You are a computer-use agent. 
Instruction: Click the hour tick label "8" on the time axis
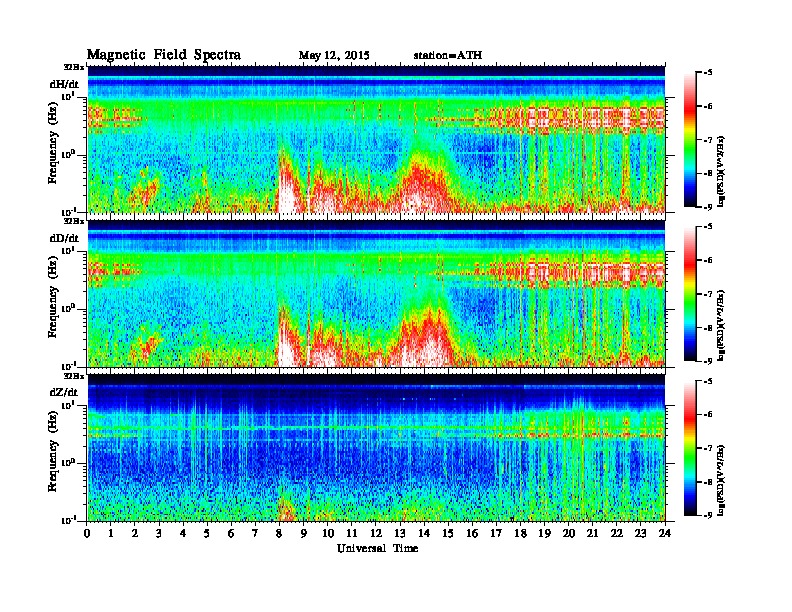[279, 533]
